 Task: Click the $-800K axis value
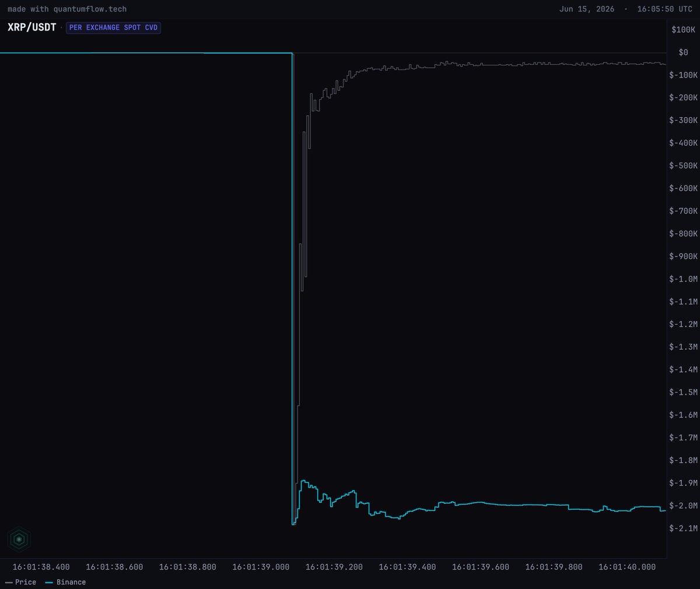coord(683,234)
